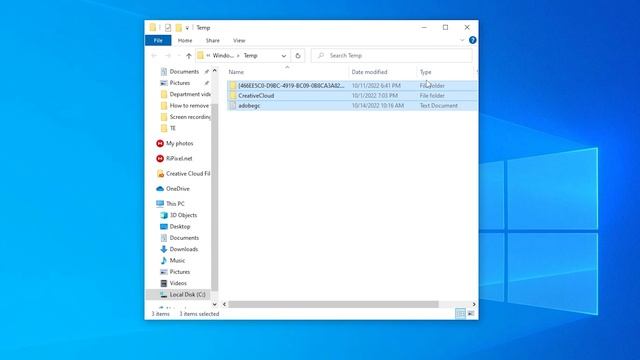Switch to Large icons view button
This screenshot has width=640, height=360.
coord(471,313)
